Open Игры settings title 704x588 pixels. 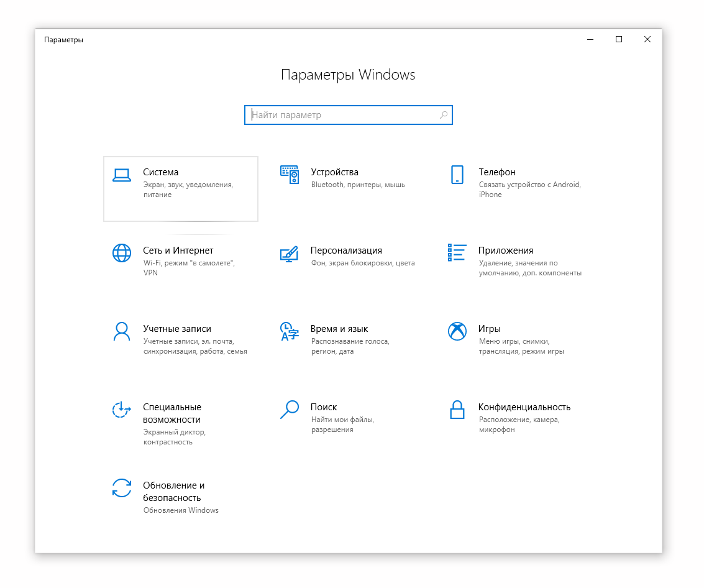tap(490, 329)
